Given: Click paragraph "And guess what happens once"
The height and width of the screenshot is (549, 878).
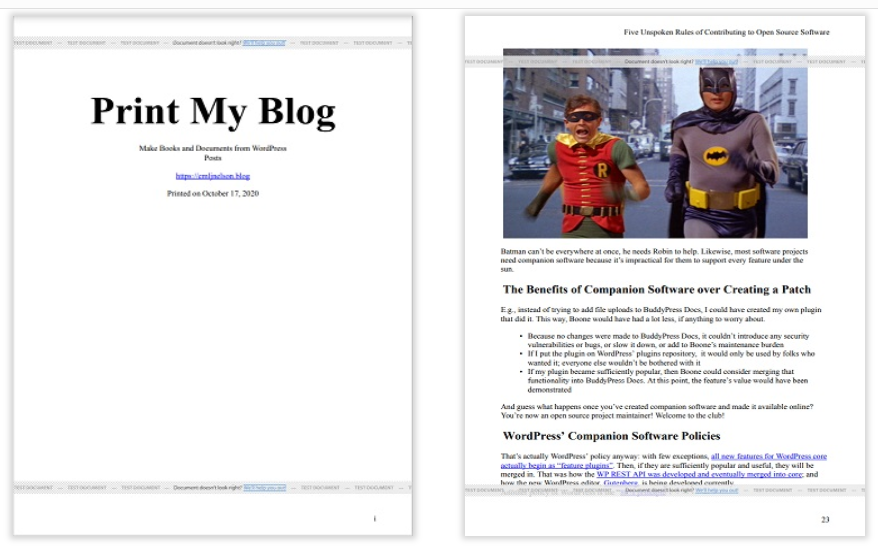Looking at the screenshot, I should (657, 411).
